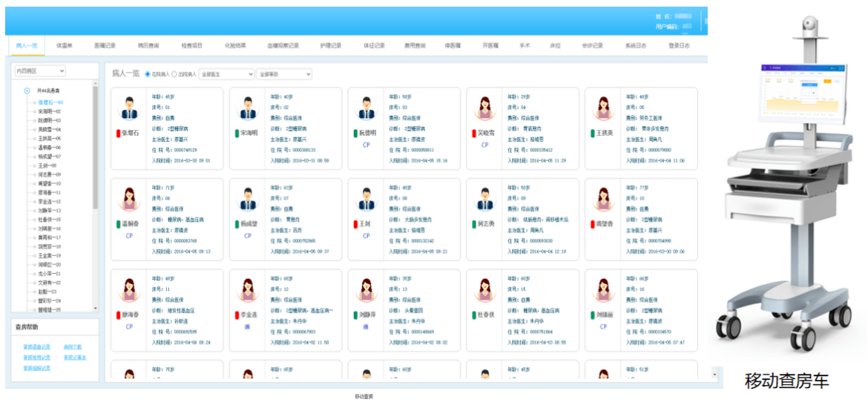
Task: Open the 医嘱记录 tab
Action: (x=105, y=45)
